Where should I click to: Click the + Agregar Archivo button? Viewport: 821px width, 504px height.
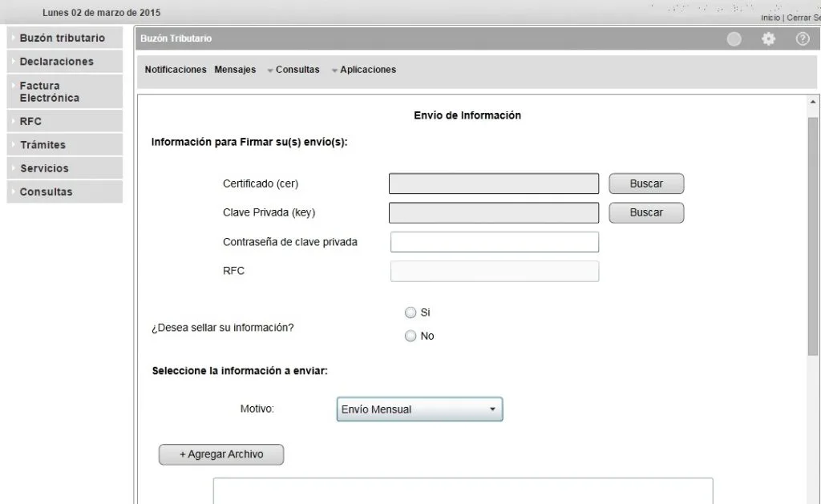(220, 454)
